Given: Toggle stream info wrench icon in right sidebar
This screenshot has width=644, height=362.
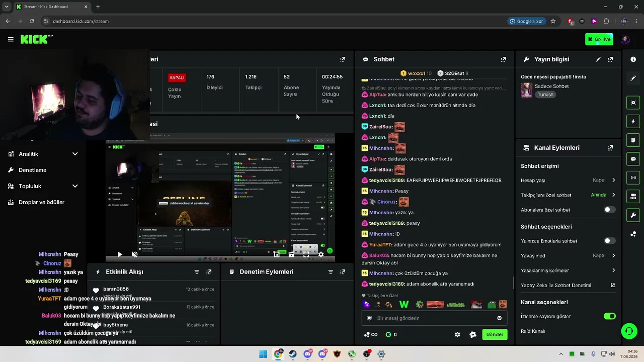Looking at the screenshot, I should click(633, 215).
